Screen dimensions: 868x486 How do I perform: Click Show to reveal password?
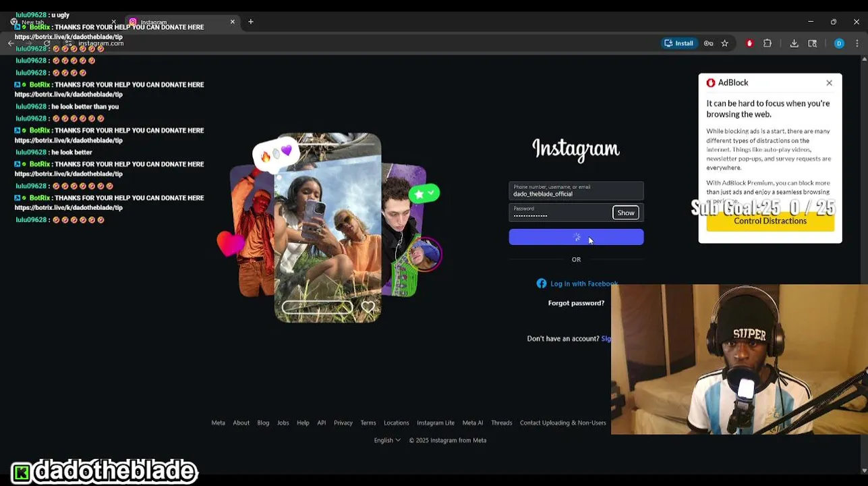(626, 213)
